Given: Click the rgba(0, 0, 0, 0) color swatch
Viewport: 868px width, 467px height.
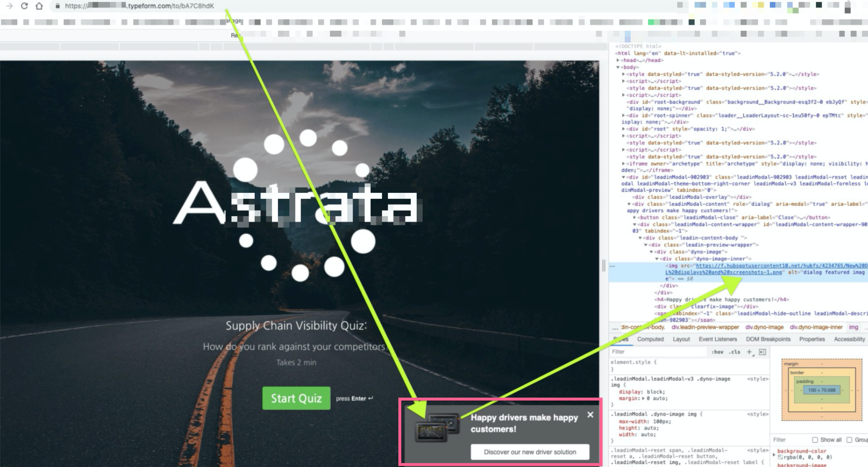Looking at the screenshot, I should 780,458.
